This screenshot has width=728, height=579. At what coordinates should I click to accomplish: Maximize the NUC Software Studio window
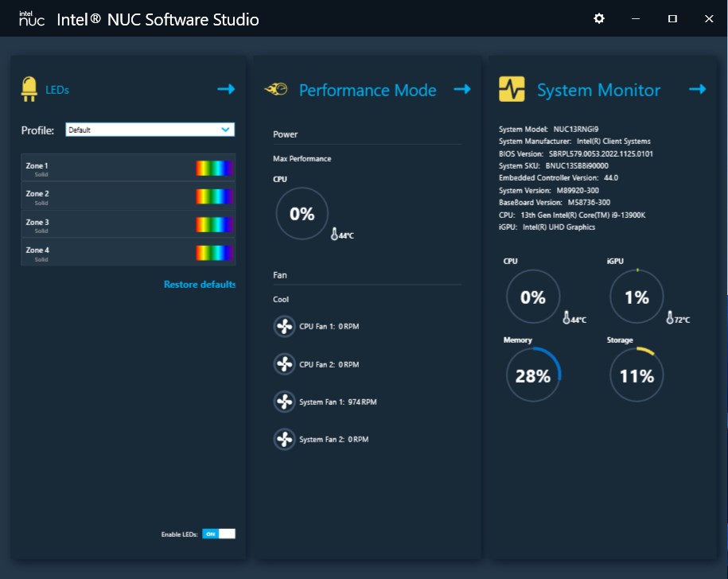(x=672, y=18)
